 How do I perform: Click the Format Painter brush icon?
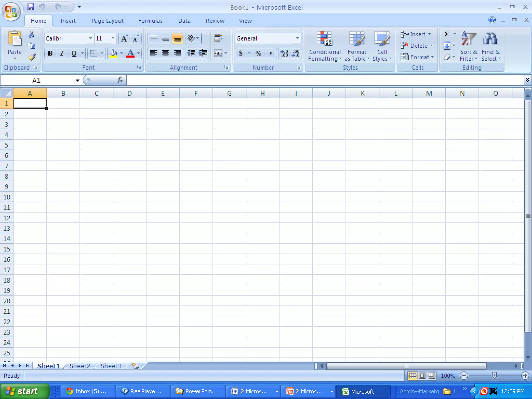[x=32, y=57]
